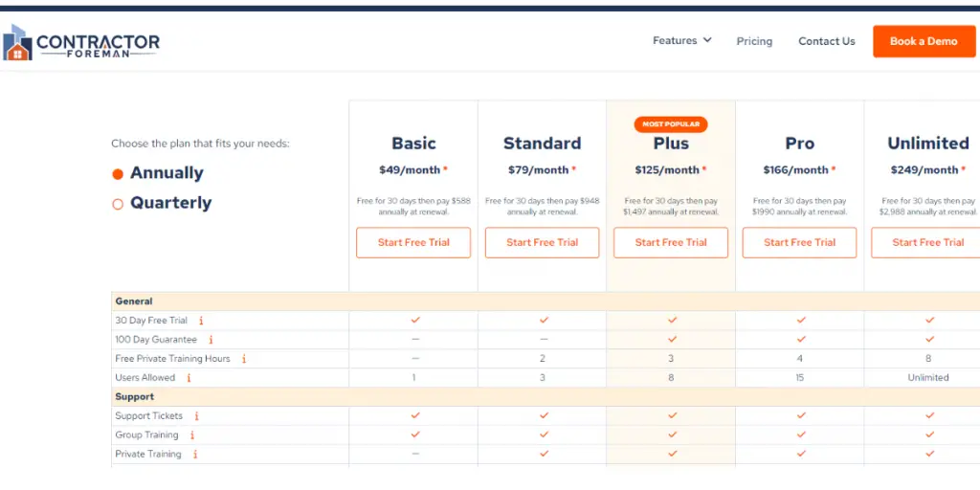
Task: Click info icon next to 30 Day Free Trial
Action: (201, 321)
